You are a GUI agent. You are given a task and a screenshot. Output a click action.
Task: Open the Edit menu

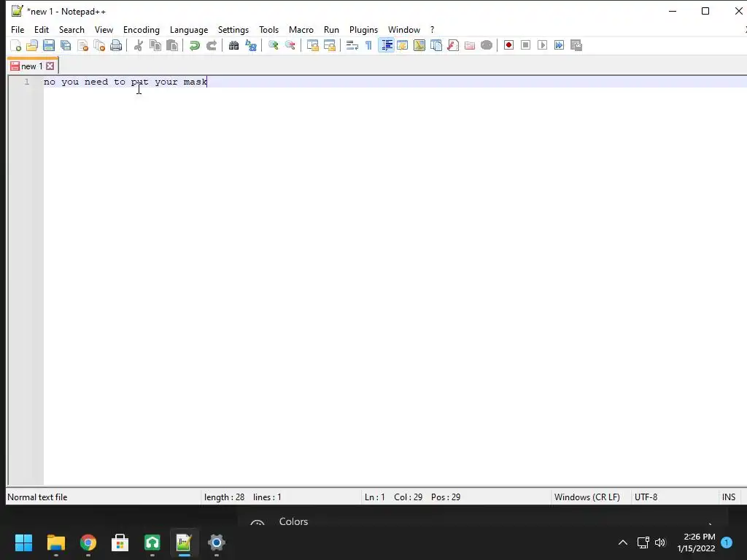pos(42,29)
